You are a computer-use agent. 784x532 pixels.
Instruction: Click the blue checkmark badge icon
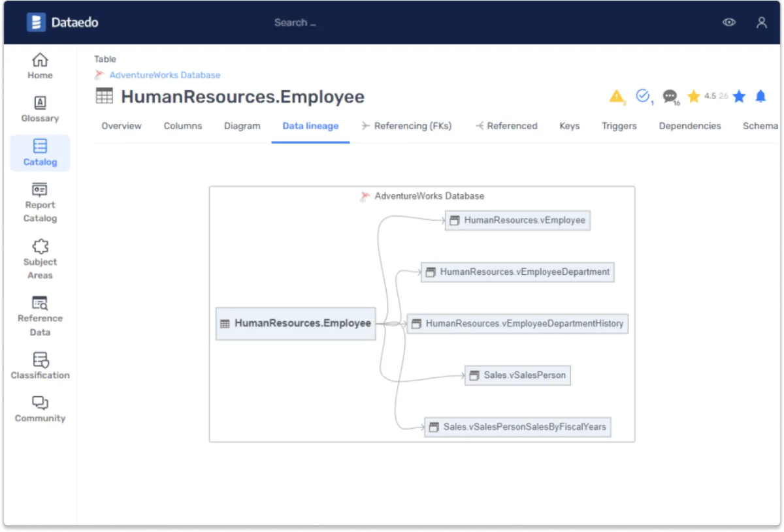click(x=644, y=97)
